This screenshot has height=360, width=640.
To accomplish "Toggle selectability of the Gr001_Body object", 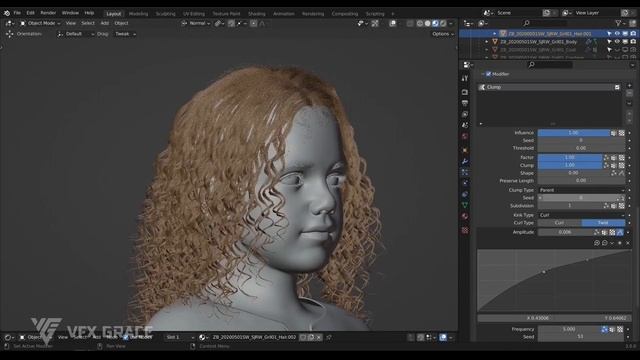I will [609, 42].
